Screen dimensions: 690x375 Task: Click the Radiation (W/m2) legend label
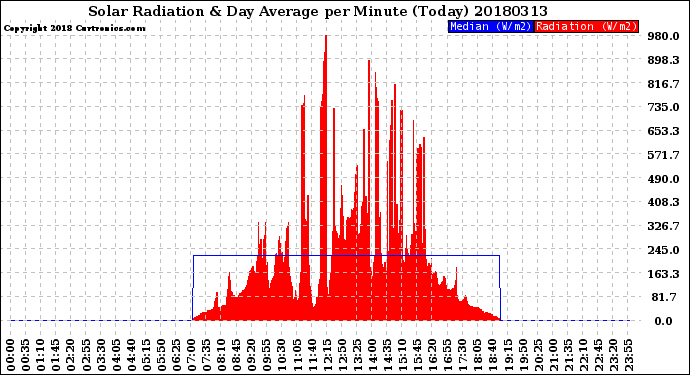coord(586,26)
